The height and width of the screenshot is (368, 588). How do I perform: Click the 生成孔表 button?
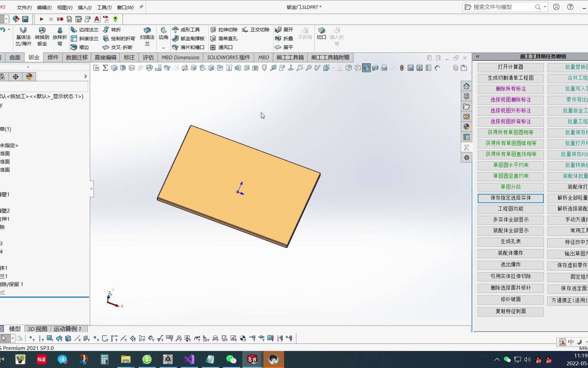click(510, 242)
